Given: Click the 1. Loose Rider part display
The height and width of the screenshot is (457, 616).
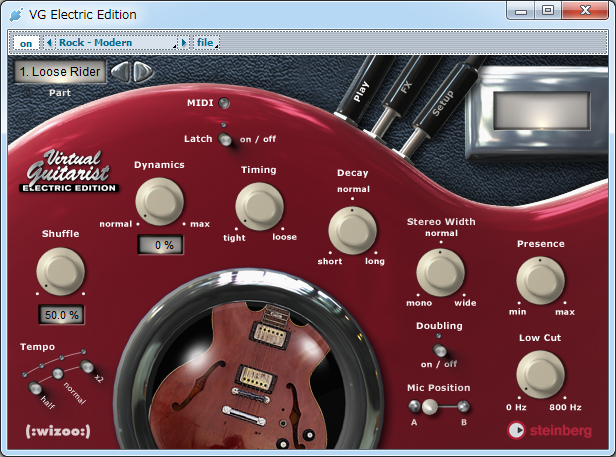Looking at the screenshot, I should 60,72.
